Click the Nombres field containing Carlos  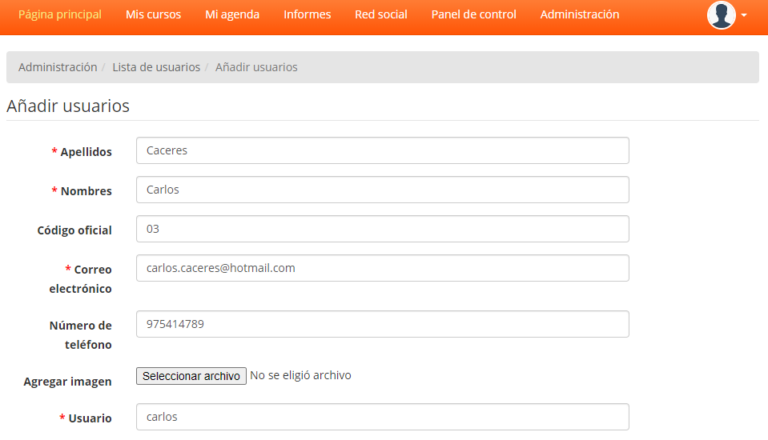point(382,190)
